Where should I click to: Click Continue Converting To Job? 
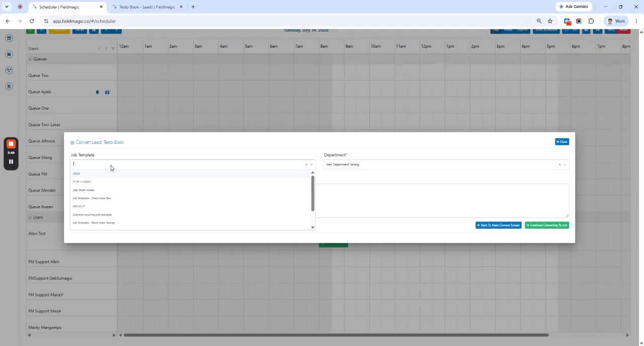pyautogui.click(x=547, y=225)
